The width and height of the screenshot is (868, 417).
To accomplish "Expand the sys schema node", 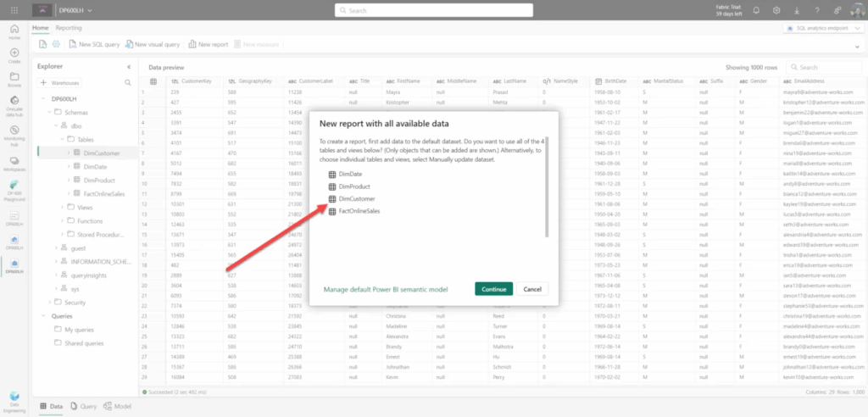I will (56, 289).
